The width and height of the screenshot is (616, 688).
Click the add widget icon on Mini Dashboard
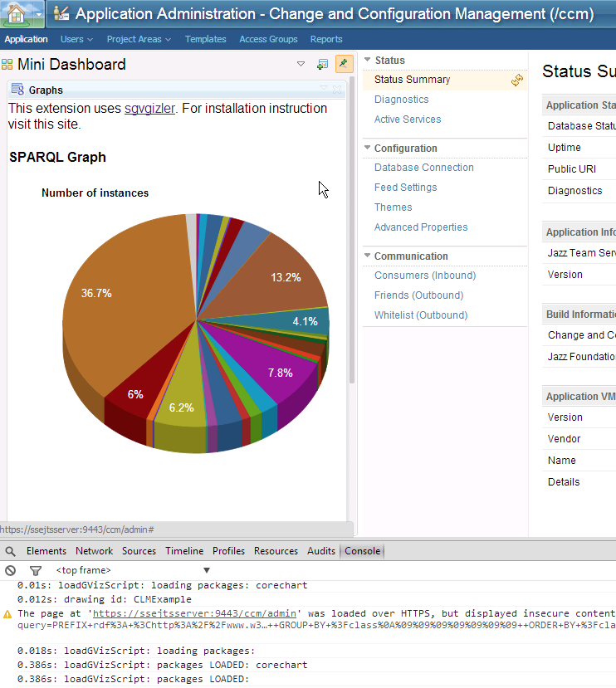pos(323,64)
